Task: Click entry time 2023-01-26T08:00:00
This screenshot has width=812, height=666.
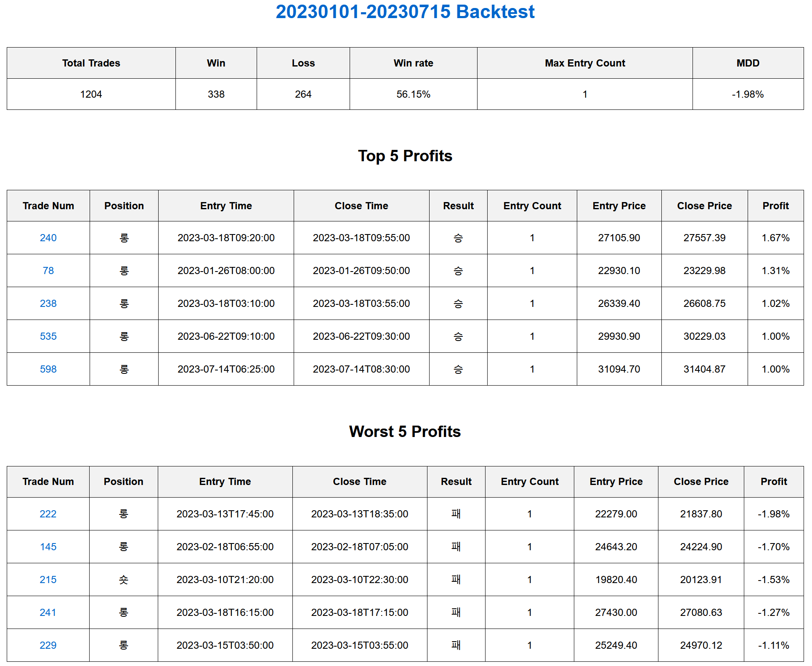Action: coord(226,271)
